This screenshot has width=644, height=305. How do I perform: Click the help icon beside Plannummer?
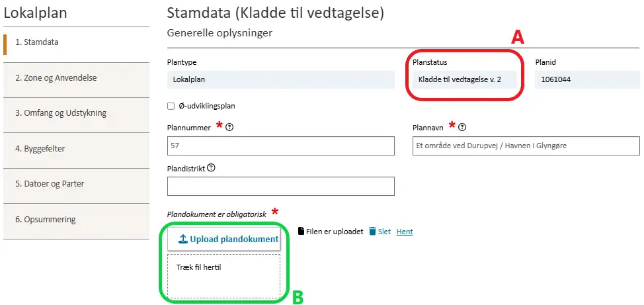[x=229, y=128]
